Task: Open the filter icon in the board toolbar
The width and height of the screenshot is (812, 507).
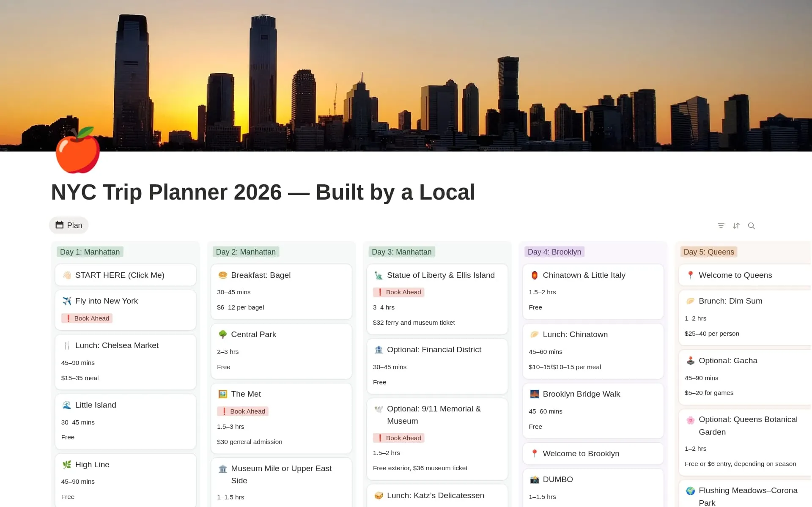Action: click(x=721, y=226)
